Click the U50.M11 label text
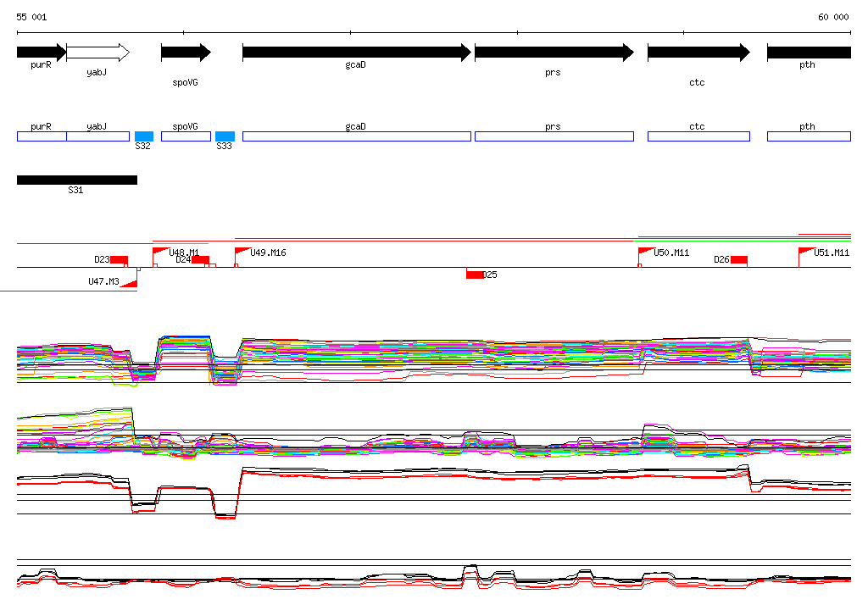868x605 pixels. pyautogui.click(x=671, y=253)
